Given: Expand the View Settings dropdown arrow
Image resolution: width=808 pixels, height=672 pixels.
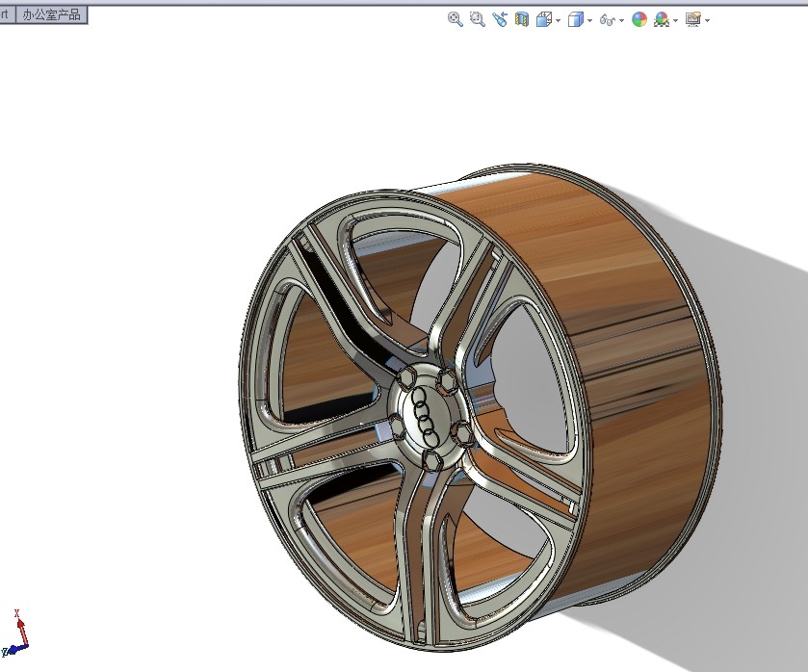Looking at the screenshot, I should [708, 20].
